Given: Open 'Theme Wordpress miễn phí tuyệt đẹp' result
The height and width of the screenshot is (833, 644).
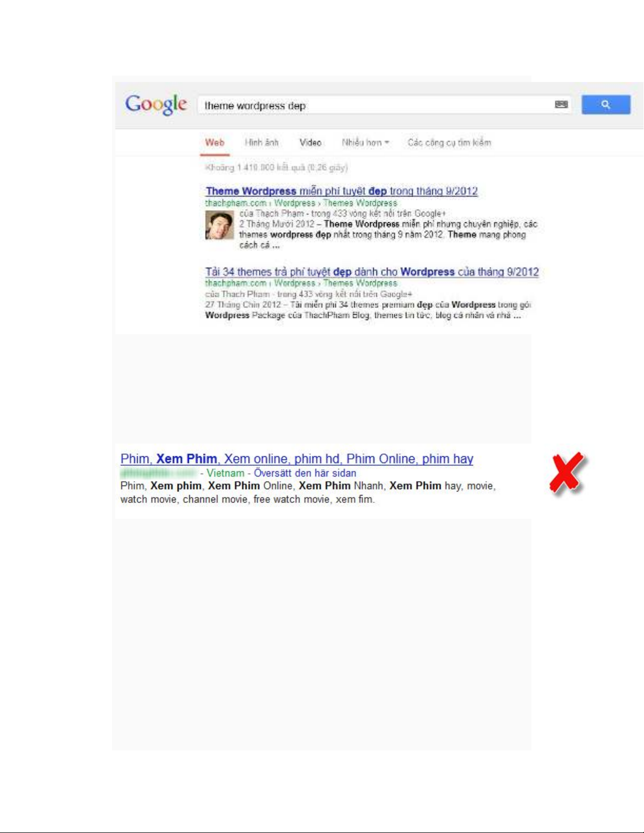Looking at the screenshot, I should tap(342, 191).
